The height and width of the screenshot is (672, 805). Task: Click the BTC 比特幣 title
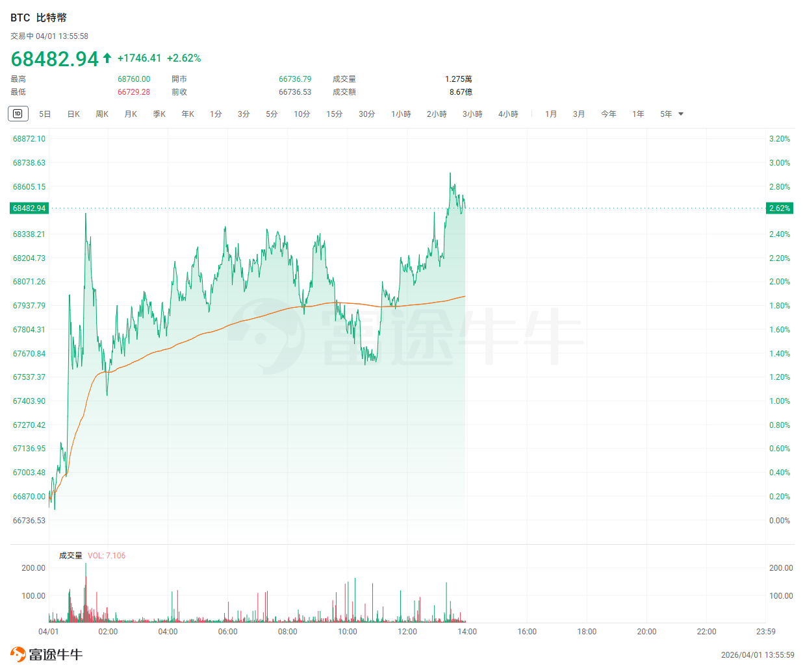(x=38, y=18)
